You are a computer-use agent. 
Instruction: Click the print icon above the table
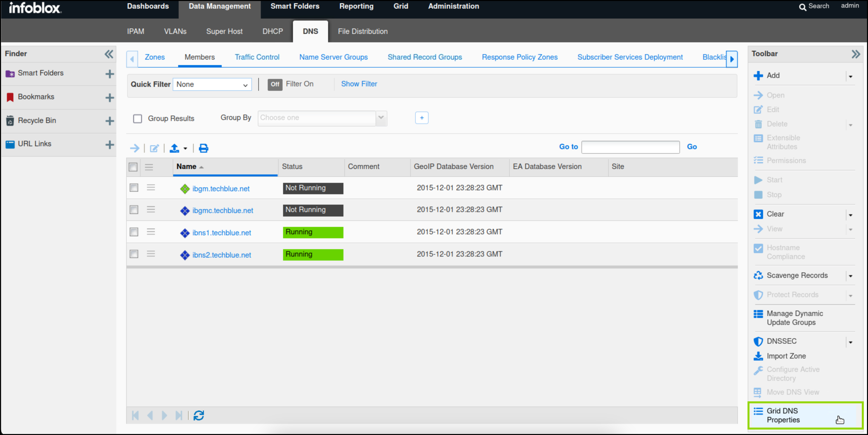point(203,148)
